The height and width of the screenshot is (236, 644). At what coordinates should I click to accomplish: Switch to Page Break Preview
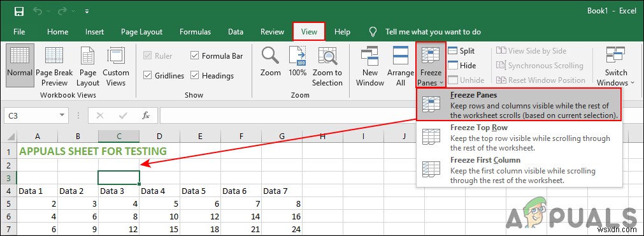(54, 66)
